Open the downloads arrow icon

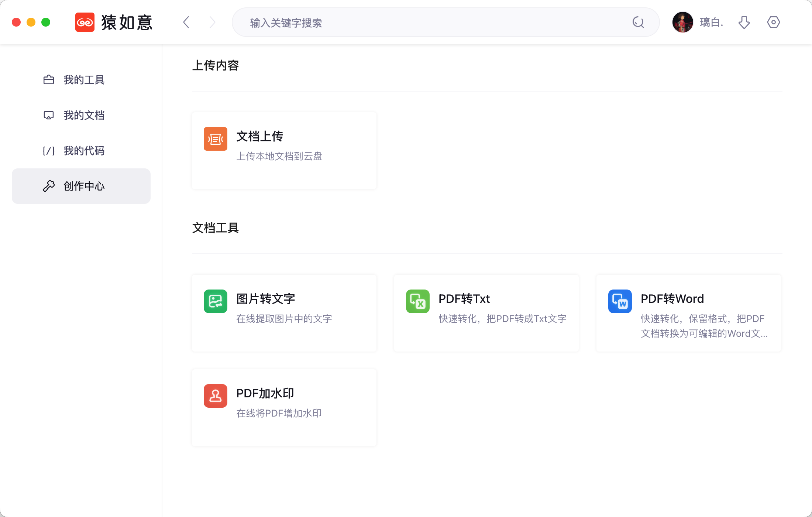[x=744, y=22]
